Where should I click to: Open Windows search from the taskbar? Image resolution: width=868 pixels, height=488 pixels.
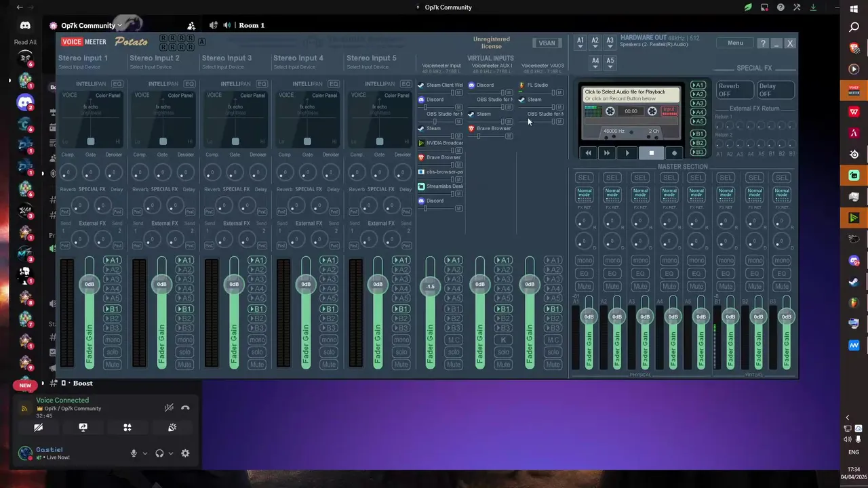tap(854, 28)
